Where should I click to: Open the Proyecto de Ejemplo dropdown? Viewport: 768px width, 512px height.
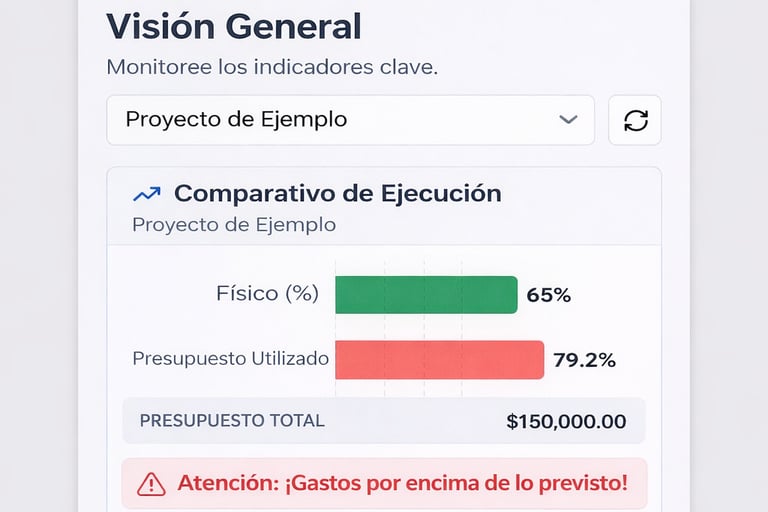pyautogui.click(x=350, y=120)
